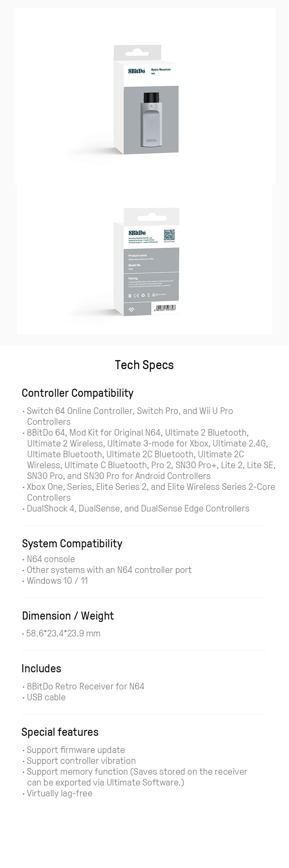
Task: Click the Special features heading
Action: pyautogui.click(x=60, y=732)
